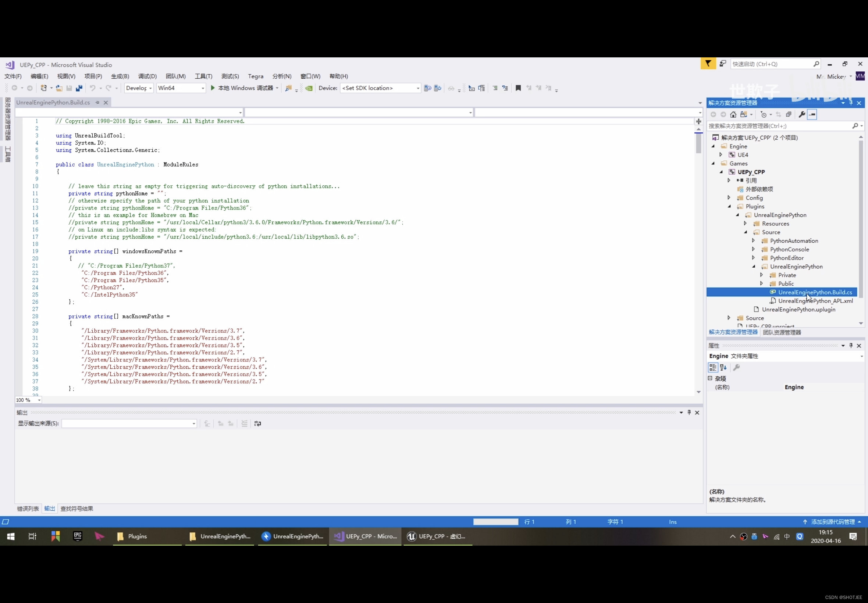Image resolution: width=868 pixels, height=603 pixels.
Task: Open the 生成(B) build menu
Action: point(120,76)
